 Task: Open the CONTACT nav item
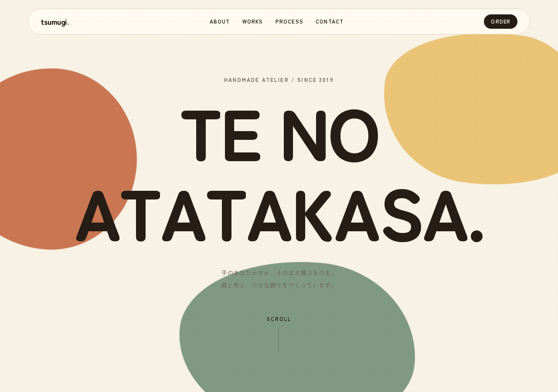point(330,22)
